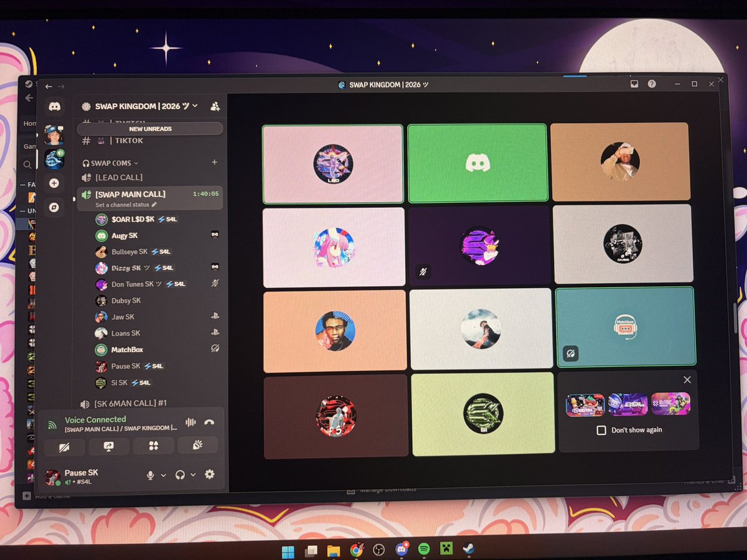The height and width of the screenshot is (560, 747).
Task: Open the Discover servers compass icon
Action: click(x=55, y=207)
